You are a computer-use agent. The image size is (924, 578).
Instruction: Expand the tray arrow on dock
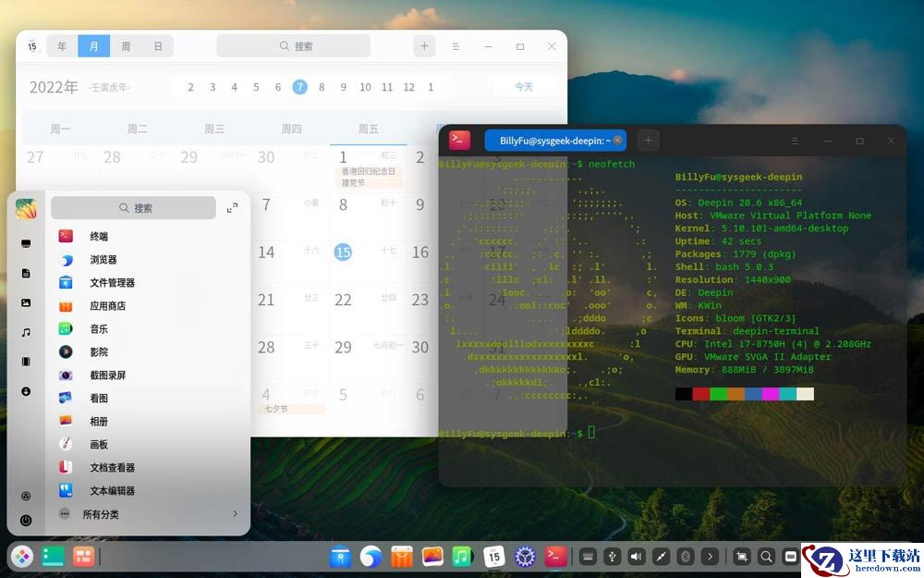[710, 556]
